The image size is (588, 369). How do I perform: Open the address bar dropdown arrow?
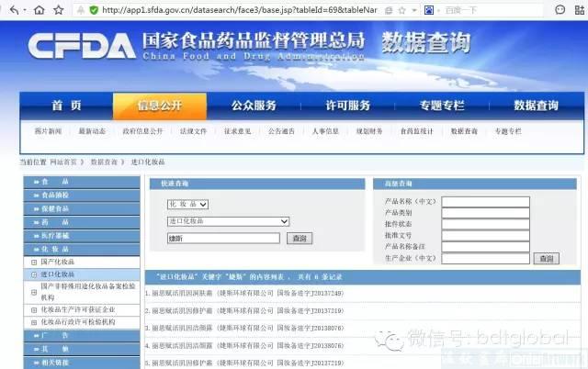tap(414, 10)
